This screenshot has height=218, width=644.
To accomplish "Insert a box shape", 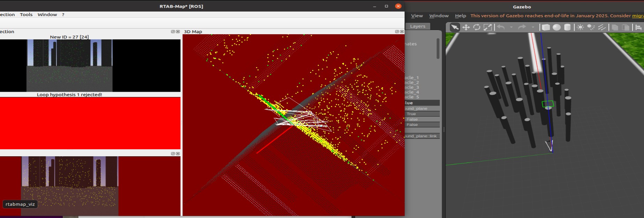I will point(546,27).
